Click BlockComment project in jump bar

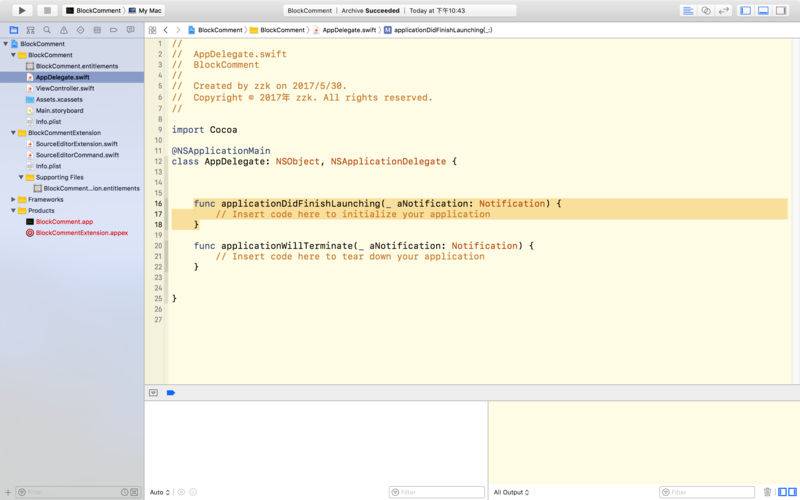tap(215, 30)
